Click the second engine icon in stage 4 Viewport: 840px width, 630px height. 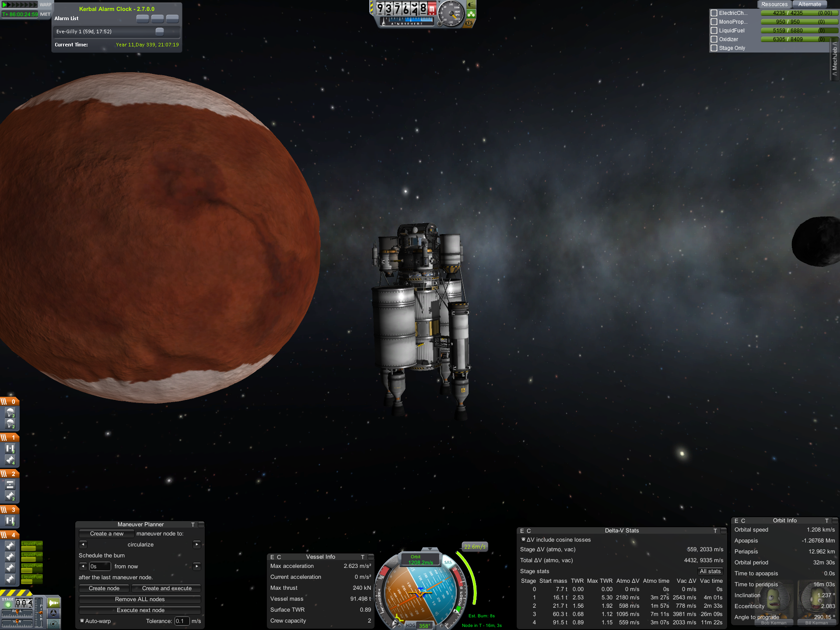click(x=10, y=556)
